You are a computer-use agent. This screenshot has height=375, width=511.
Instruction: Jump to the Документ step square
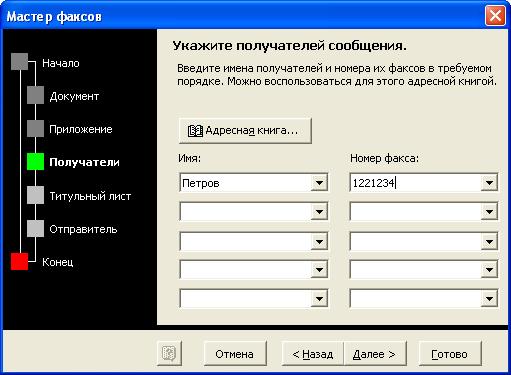35,95
